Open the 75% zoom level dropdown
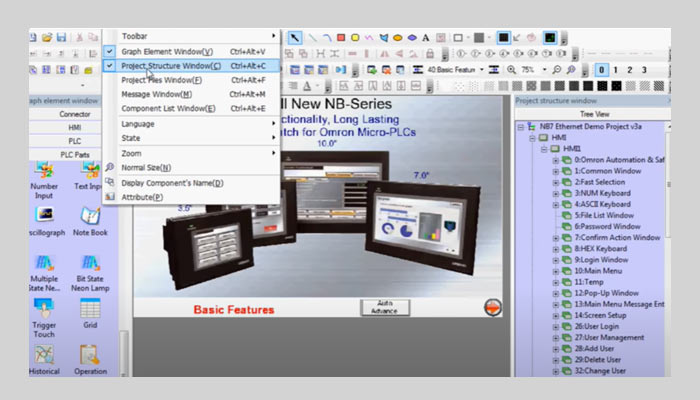Screen dimensions: 700x400 click(544, 70)
